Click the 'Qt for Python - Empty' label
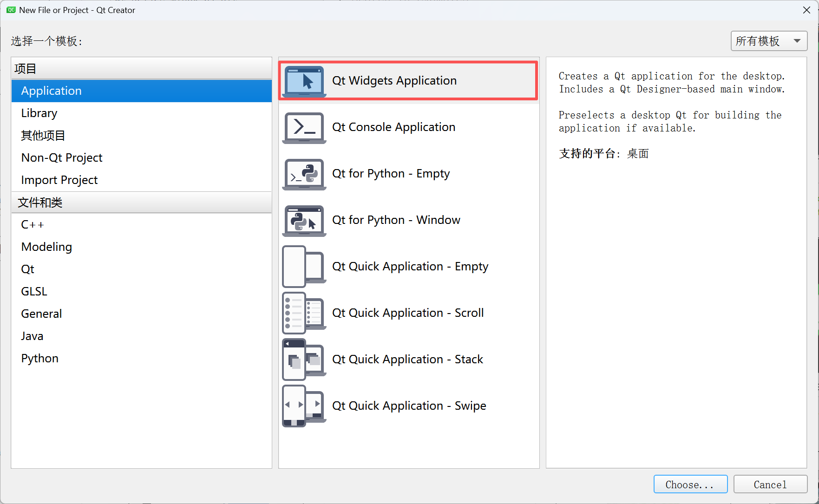 pyautogui.click(x=391, y=174)
